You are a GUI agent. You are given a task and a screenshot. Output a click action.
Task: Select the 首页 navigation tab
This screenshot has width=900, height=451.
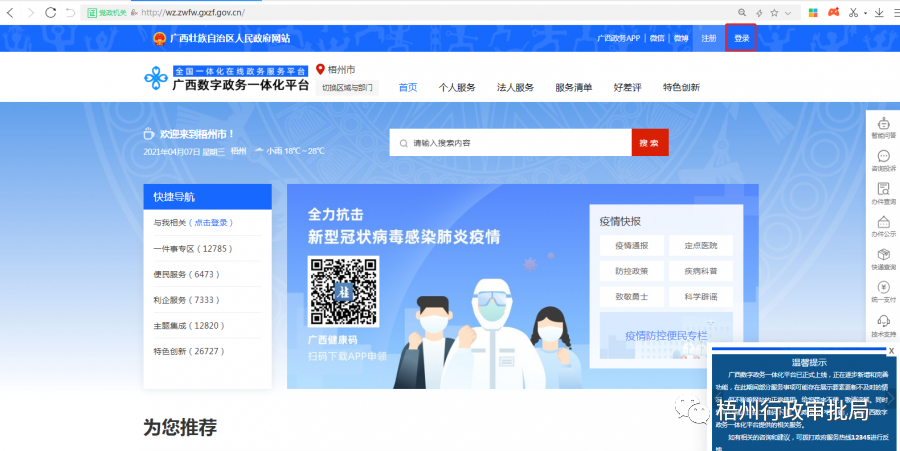408,88
